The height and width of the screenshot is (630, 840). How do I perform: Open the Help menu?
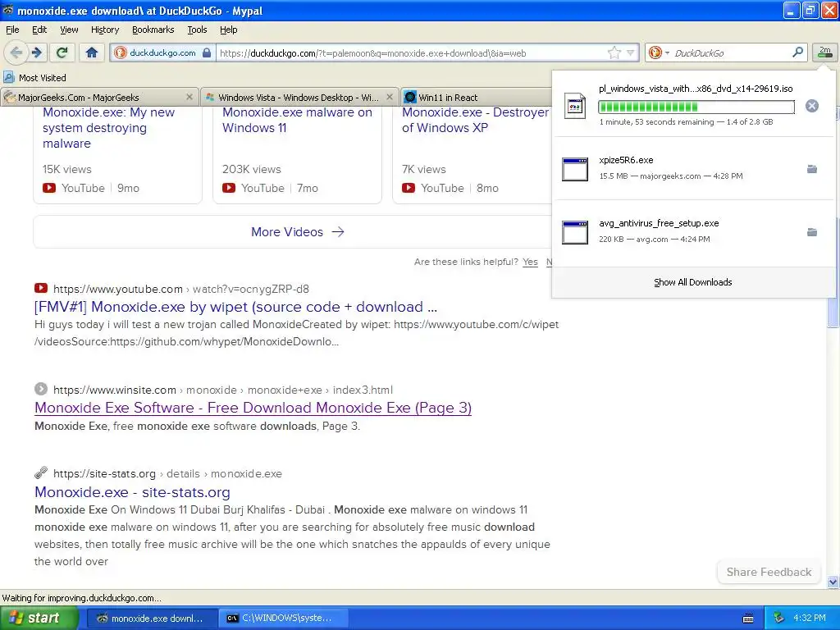pyautogui.click(x=228, y=30)
